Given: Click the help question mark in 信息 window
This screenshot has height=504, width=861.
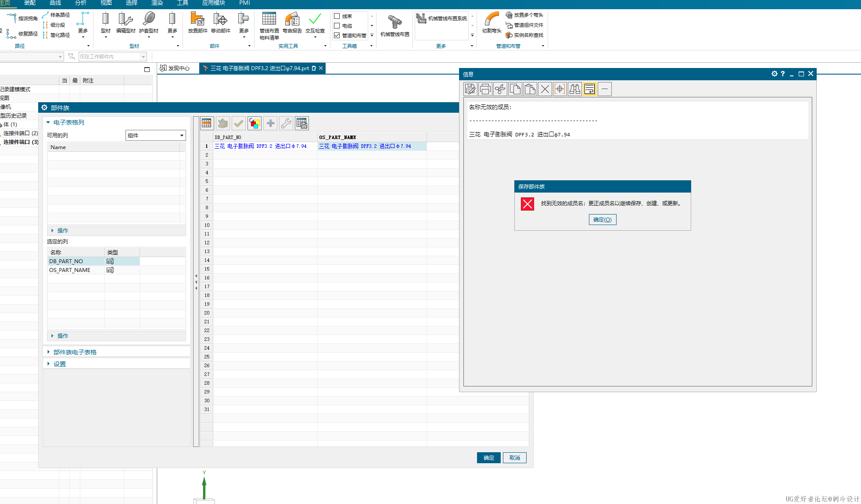Looking at the screenshot, I should (782, 74).
